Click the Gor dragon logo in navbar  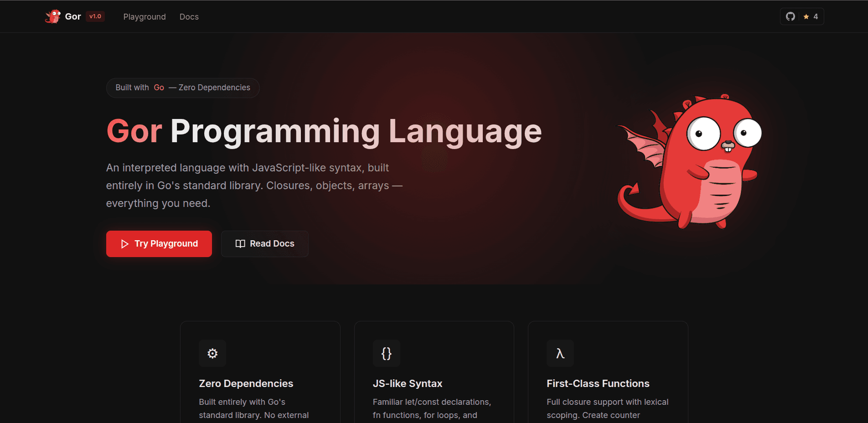point(53,16)
